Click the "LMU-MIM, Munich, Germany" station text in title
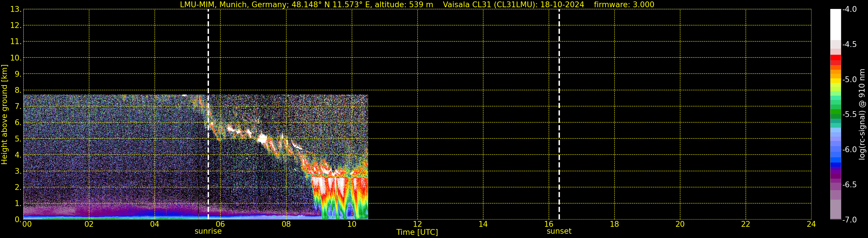Screen dimensions: 868x238 click(x=234, y=5)
